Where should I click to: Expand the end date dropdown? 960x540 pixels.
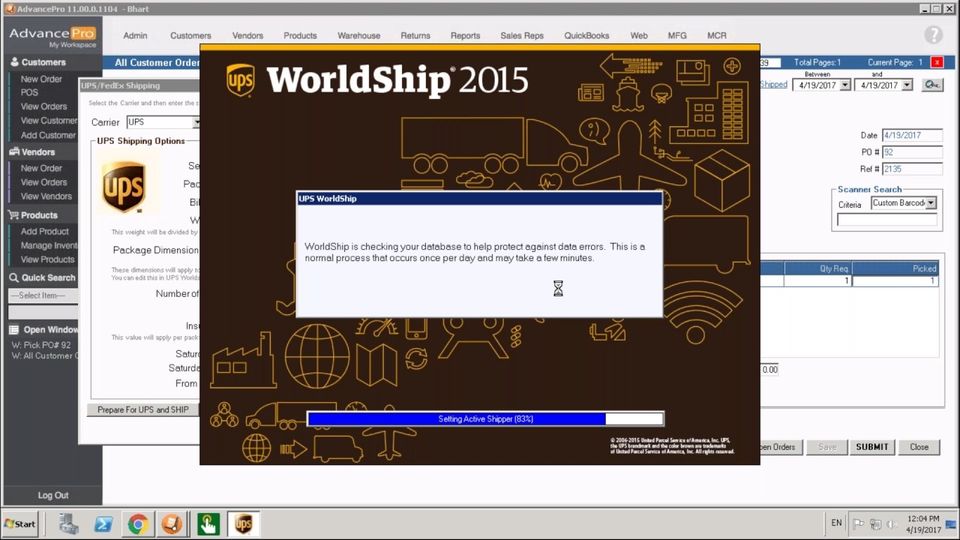click(x=907, y=85)
